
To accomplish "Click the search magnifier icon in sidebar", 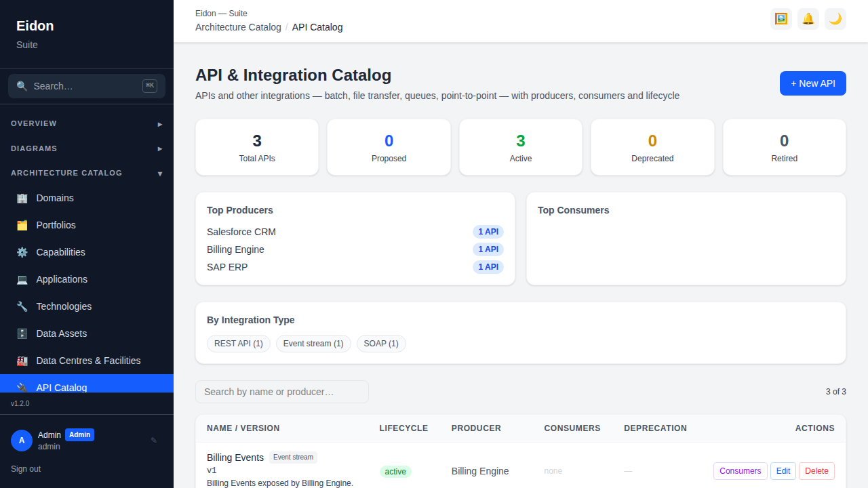I will pos(22,86).
